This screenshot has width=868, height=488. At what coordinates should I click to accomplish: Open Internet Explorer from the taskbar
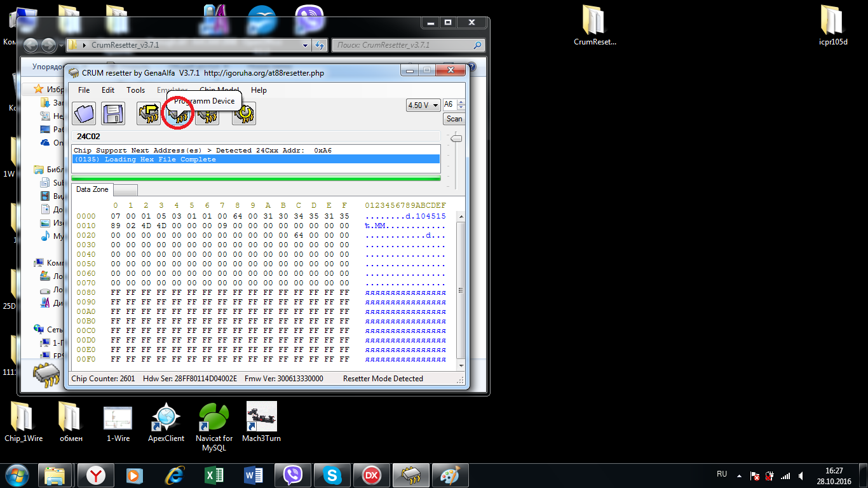(174, 475)
